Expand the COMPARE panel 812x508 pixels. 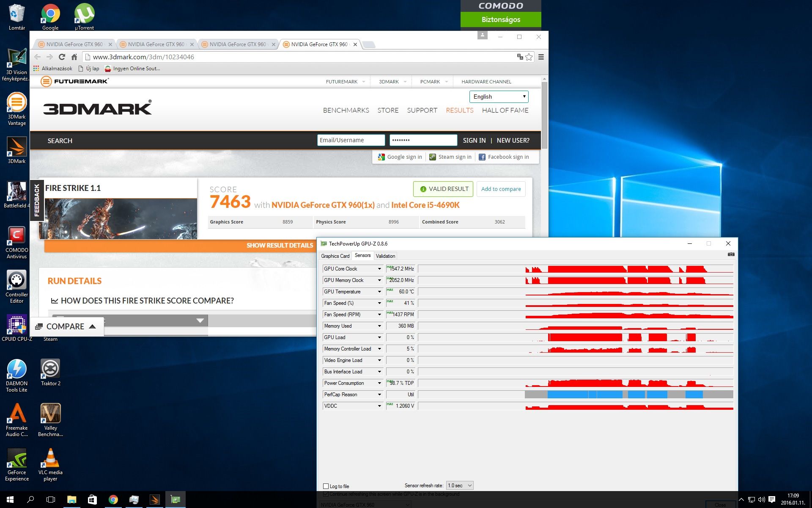coord(66,326)
